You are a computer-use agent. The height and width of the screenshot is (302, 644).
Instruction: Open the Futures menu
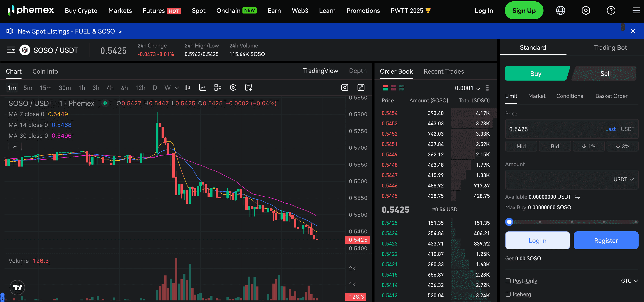[162, 11]
